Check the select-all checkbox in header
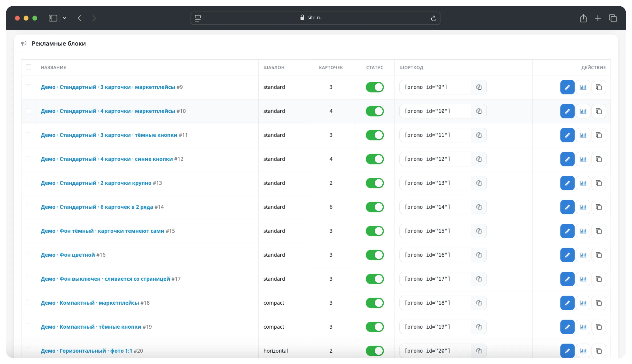This screenshot has width=632, height=364. coord(29,67)
